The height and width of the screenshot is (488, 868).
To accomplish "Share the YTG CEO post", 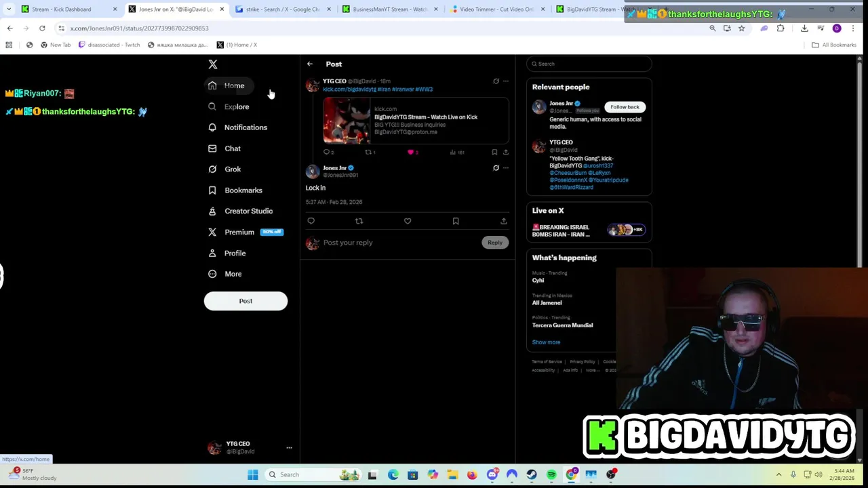I will [506, 152].
